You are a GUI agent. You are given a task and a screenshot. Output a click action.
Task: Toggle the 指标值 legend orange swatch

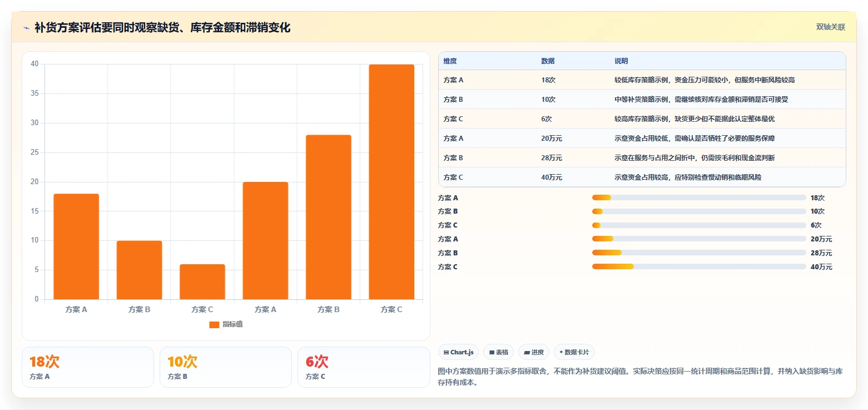point(214,325)
